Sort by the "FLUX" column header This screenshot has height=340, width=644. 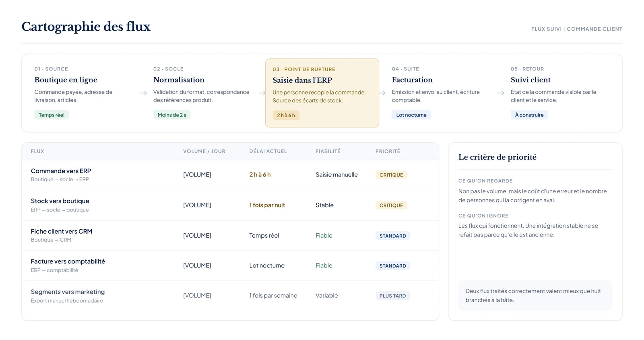tap(37, 151)
